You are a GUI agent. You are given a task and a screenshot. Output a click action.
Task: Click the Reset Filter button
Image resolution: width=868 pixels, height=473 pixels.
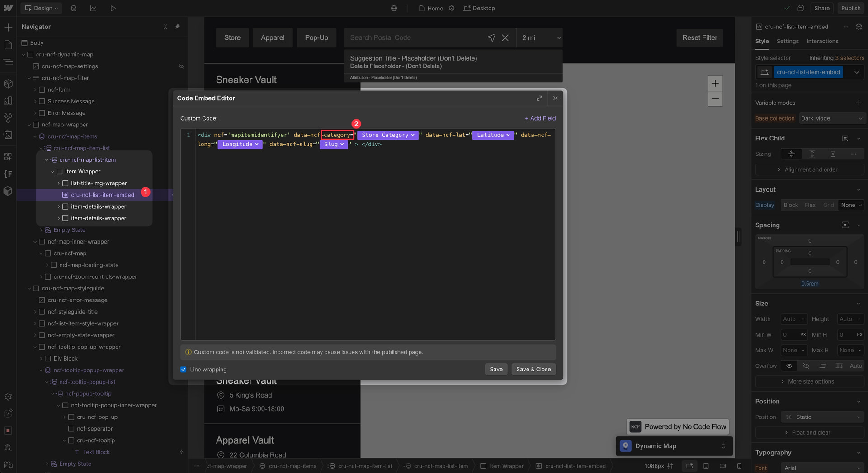699,38
